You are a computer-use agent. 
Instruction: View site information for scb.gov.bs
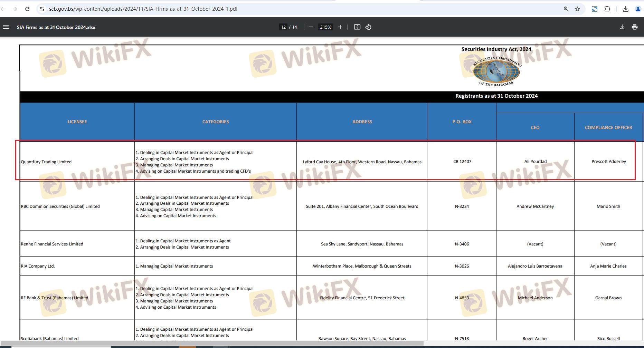point(42,9)
